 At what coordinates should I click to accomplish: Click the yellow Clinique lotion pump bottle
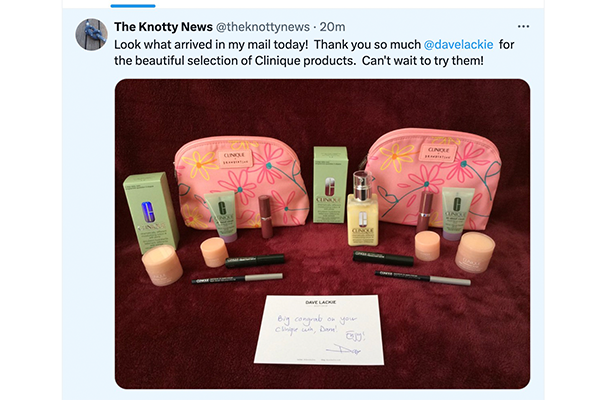click(x=362, y=209)
